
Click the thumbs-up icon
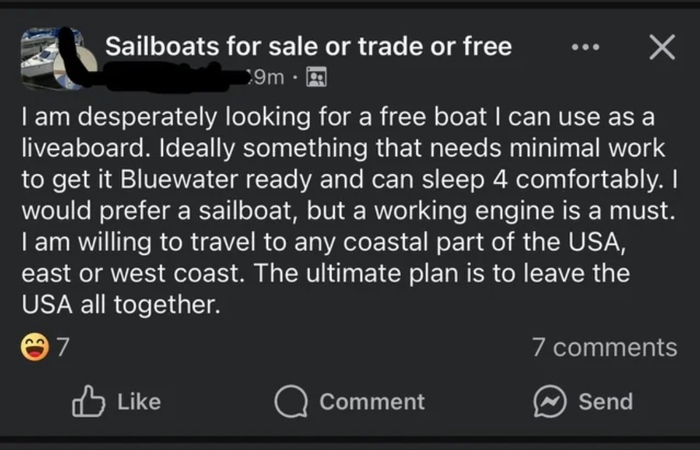pyautogui.click(x=87, y=401)
